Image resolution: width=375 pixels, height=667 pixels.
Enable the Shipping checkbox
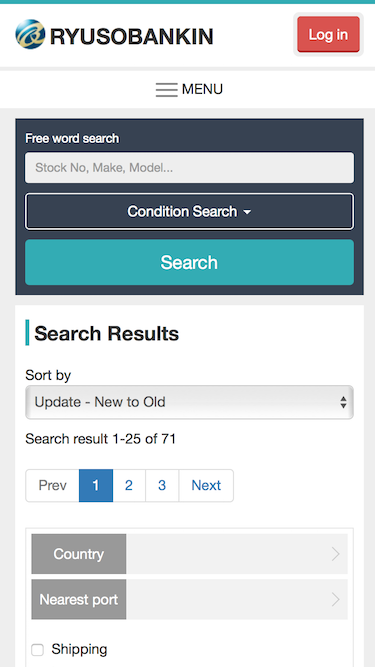point(37,650)
